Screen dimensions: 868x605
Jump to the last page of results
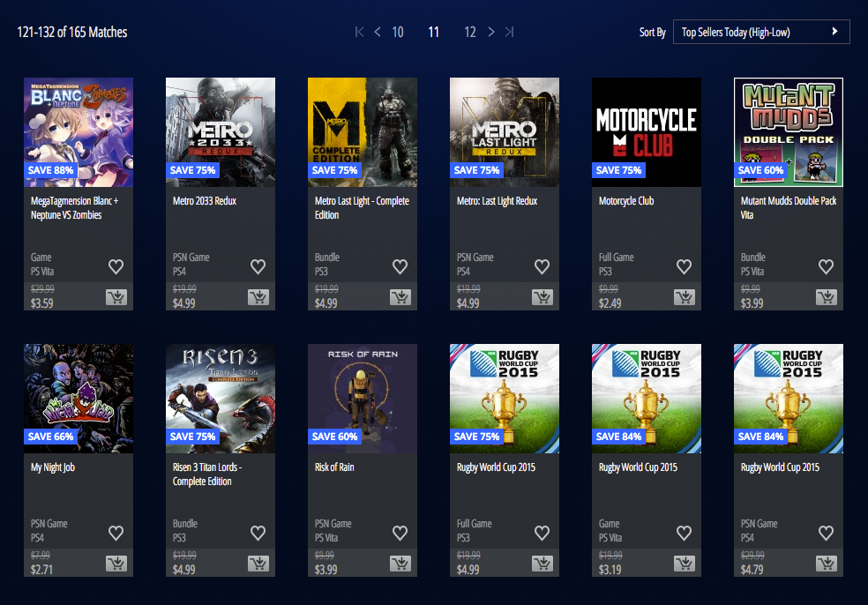pos(509,32)
